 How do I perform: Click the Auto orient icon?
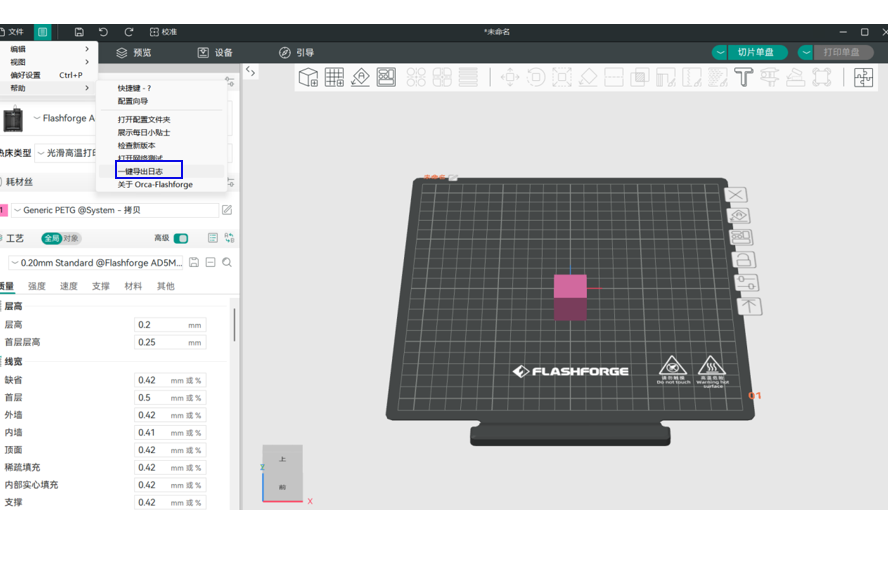360,77
